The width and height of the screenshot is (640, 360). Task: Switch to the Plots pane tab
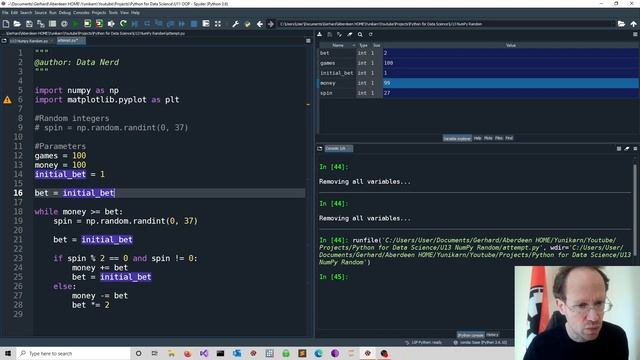pyautogui.click(x=488, y=138)
